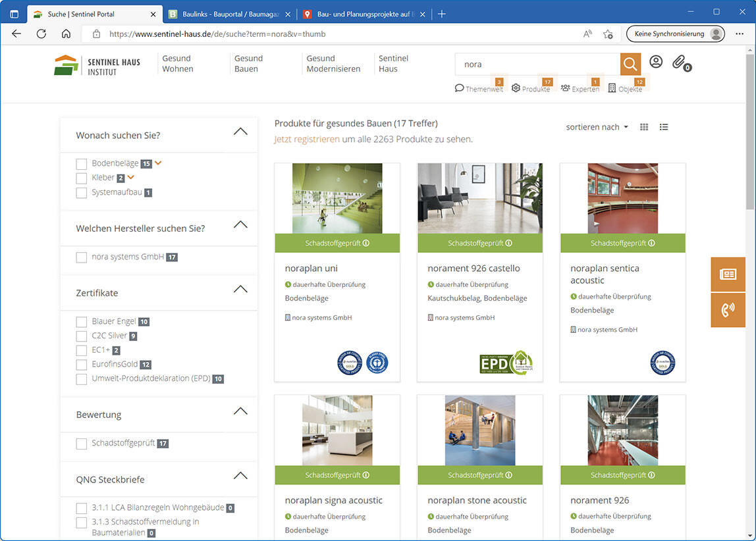The height and width of the screenshot is (541, 756).
Task: Show Produkte search results
Action: click(x=531, y=89)
